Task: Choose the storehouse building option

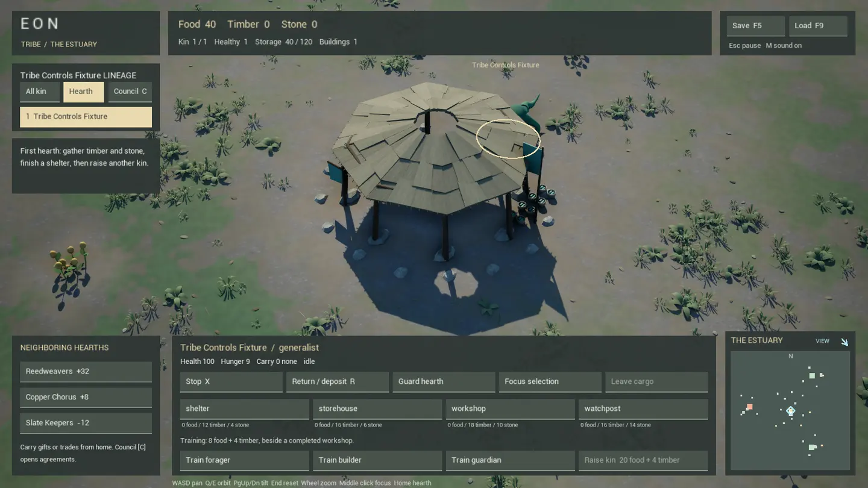Action: [x=377, y=409]
